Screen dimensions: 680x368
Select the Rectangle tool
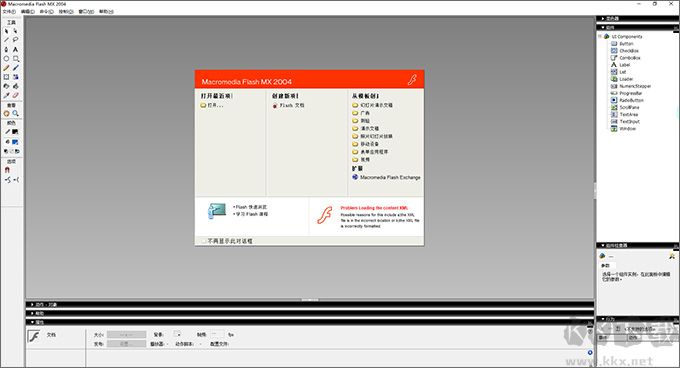coord(16,59)
